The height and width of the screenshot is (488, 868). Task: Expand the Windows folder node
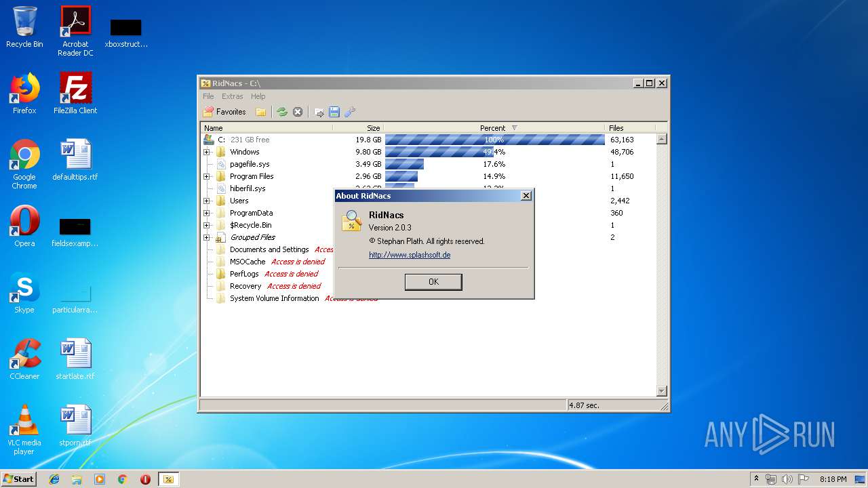click(207, 152)
